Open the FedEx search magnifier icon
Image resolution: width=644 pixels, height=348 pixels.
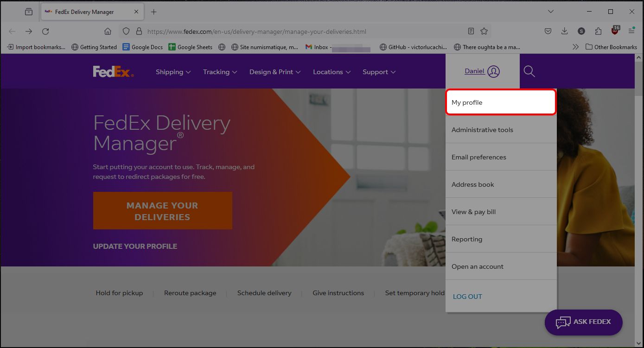click(x=529, y=71)
